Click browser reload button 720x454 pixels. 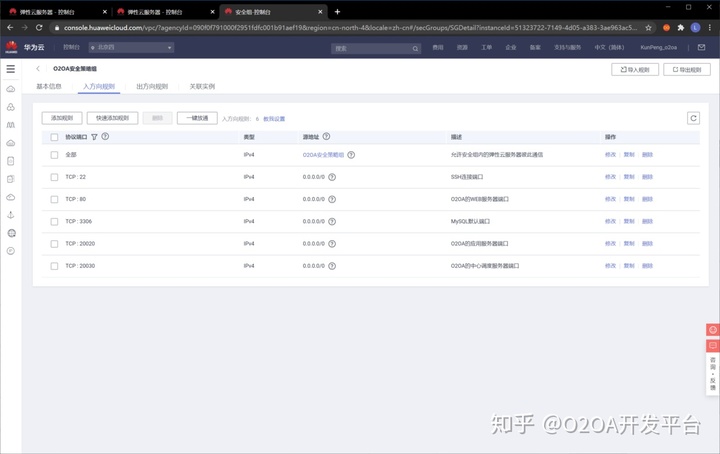[39, 28]
